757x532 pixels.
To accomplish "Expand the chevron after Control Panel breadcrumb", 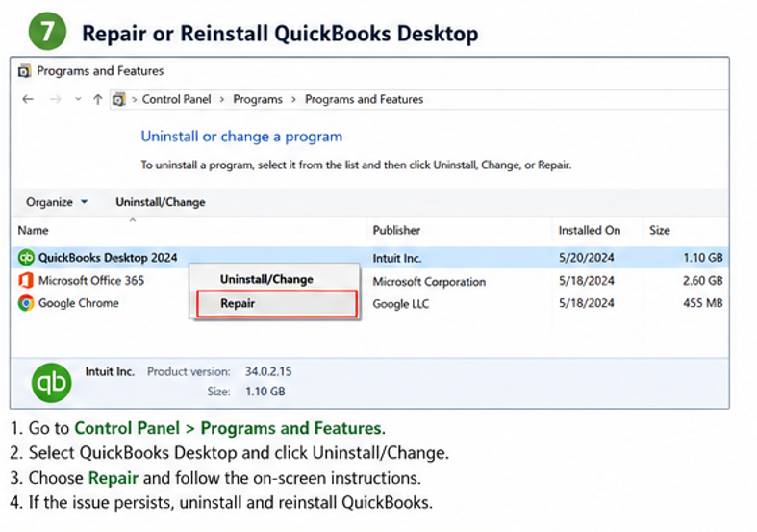I will [222, 100].
